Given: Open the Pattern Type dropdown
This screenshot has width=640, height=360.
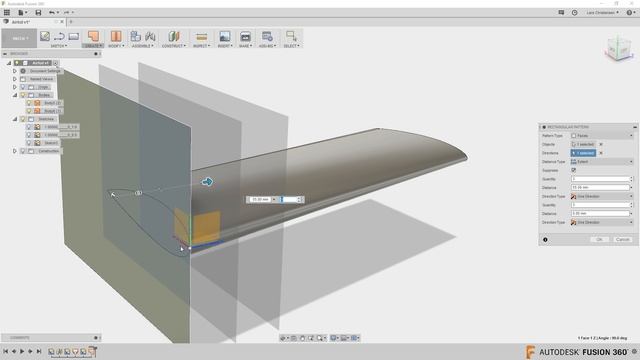Looking at the screenshot, I should tap(602, 136).
